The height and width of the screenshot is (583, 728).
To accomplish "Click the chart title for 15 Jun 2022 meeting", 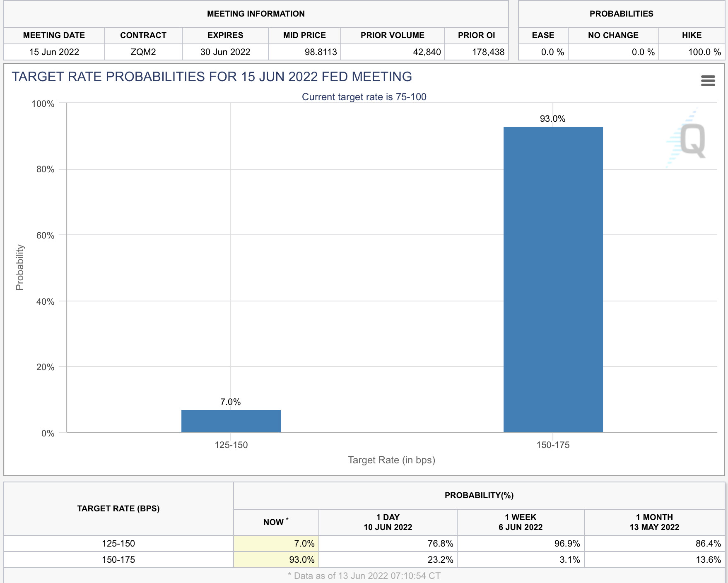I will [x=212, y=77].
